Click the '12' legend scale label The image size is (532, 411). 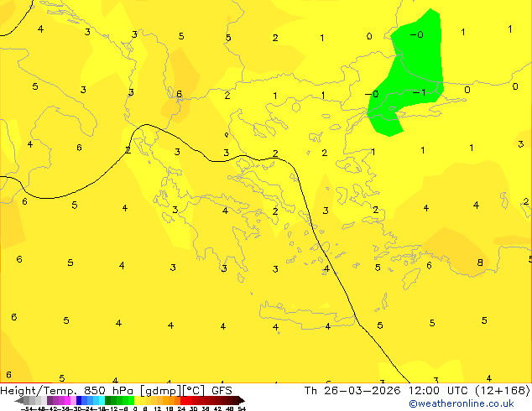tap(158, 408)
